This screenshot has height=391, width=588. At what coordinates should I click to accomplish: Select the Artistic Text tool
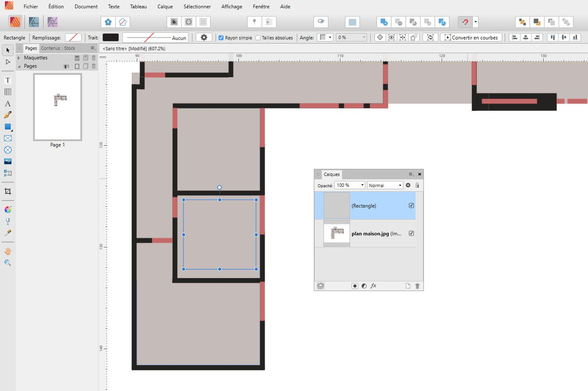click(x=8, y=104)
